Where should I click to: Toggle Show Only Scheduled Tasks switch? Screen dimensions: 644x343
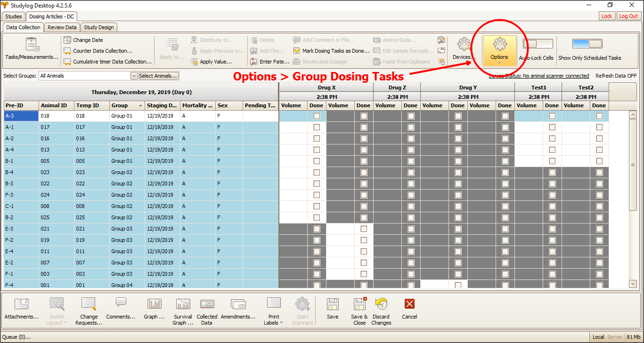(587, 44)
